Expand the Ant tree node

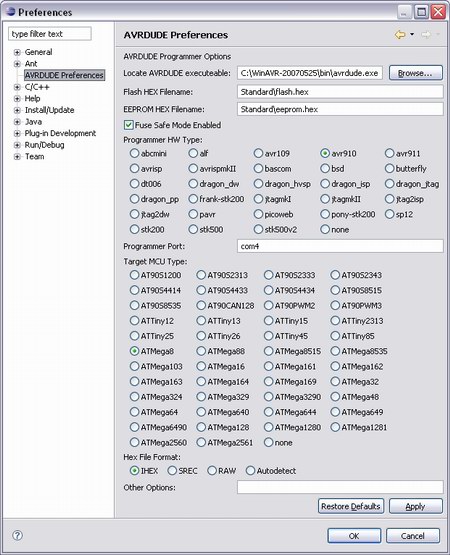point(17,64)
